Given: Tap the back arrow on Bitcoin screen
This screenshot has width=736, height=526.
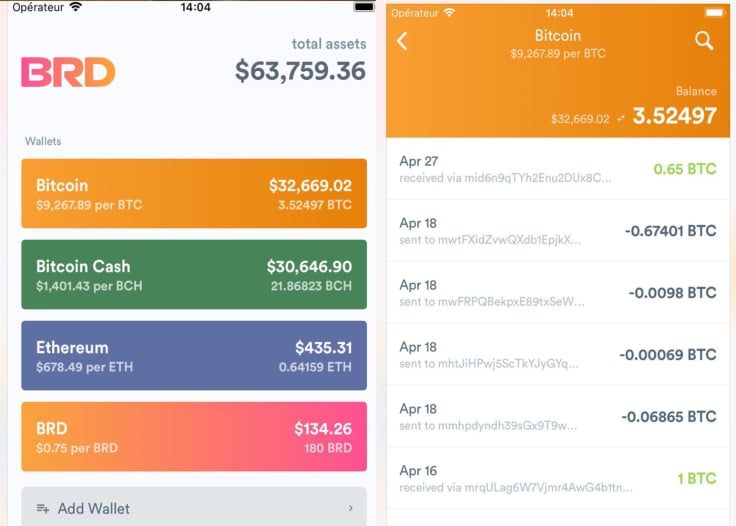Looking at the screenshot, I should (x=402, y=41).
